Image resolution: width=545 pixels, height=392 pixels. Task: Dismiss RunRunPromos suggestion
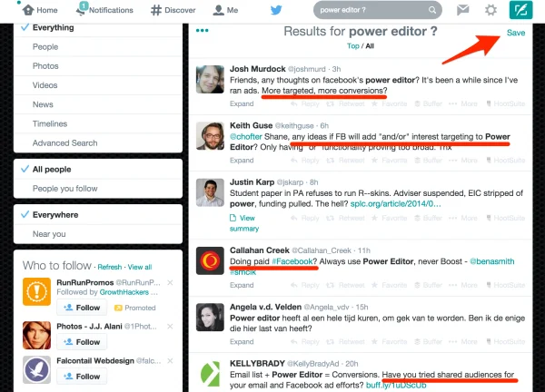click(170, 282)
